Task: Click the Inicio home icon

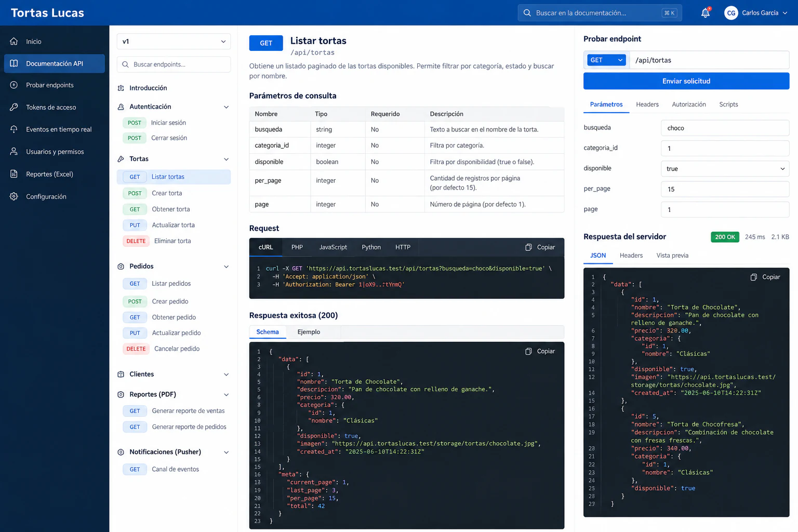Action: point(14,41)
